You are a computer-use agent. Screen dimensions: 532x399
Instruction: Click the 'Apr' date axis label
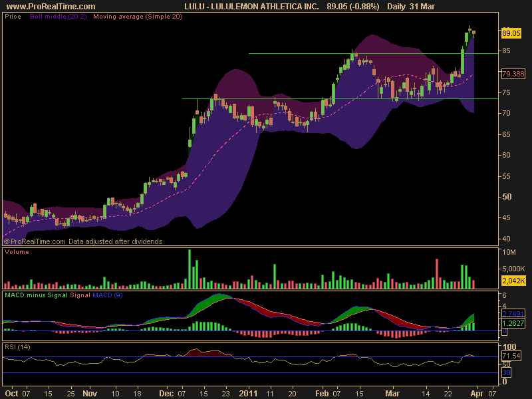tap(477, 393)
